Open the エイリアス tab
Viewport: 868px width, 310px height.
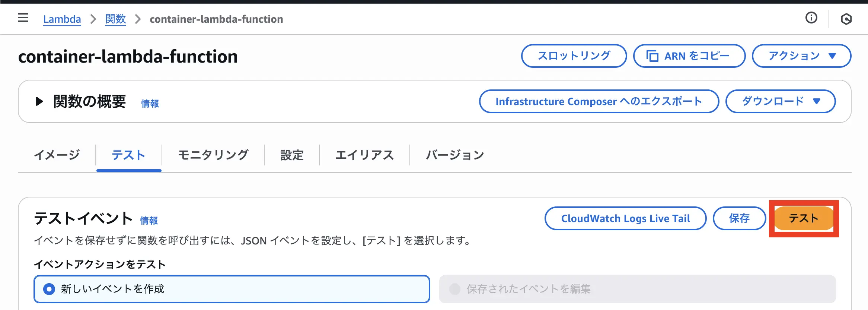pyautogui.click(x=365, y=155)
